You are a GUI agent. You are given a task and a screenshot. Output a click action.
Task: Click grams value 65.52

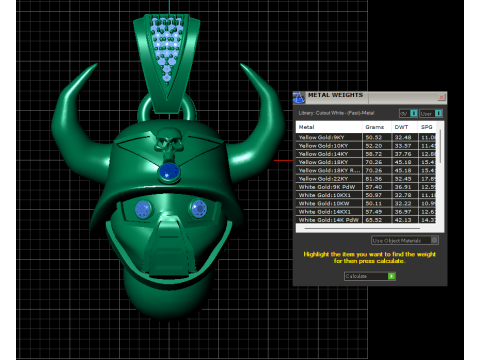[x=373, y=220]
